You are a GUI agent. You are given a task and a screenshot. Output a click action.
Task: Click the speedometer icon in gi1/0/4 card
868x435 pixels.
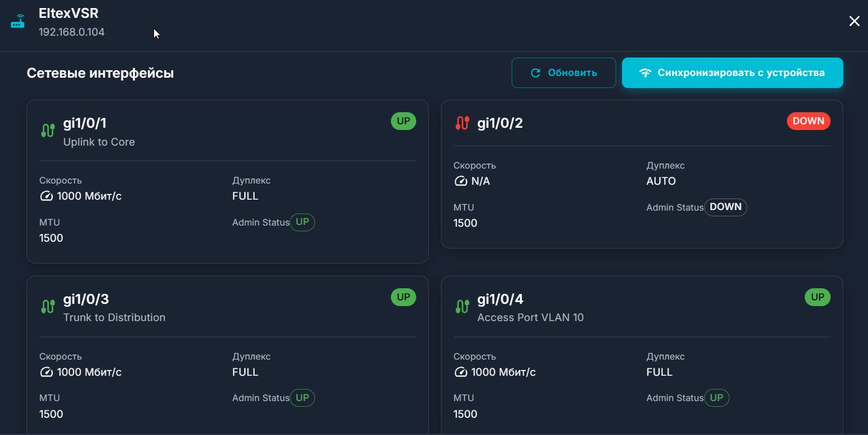(x=460, y=372)
